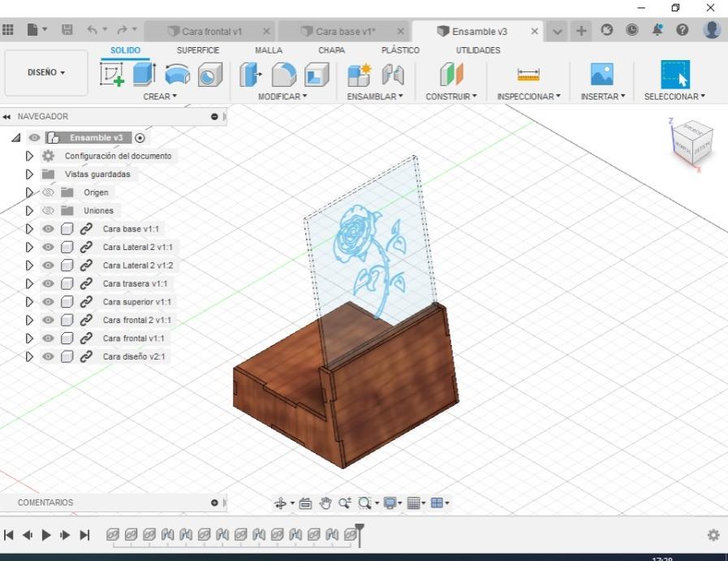The height and width of the screenshot is (561, 728).
Task: Jump to timeline end
Action: (x=84, y=535)
